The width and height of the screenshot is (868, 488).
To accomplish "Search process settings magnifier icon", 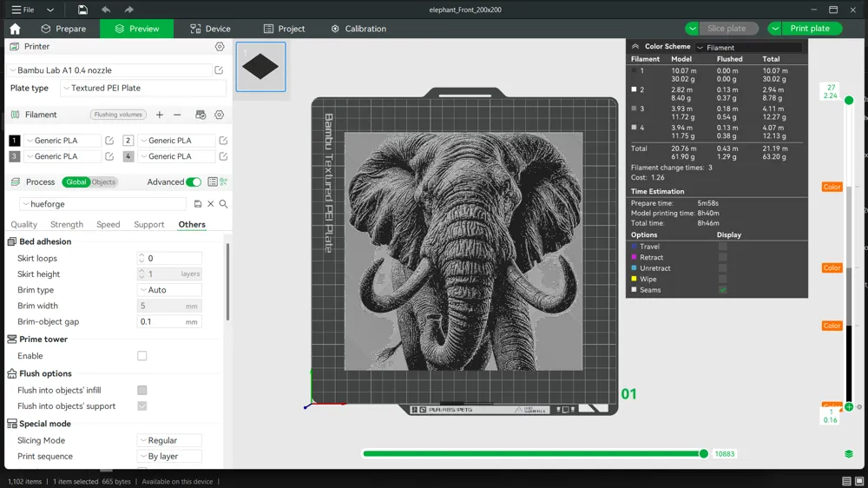I will tap(223, 204).
